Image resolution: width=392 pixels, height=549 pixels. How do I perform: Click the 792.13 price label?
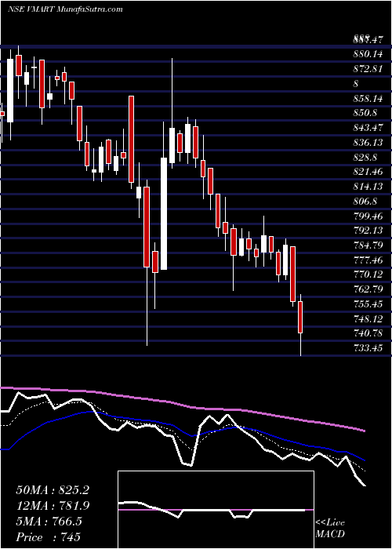tap(368, 231)
